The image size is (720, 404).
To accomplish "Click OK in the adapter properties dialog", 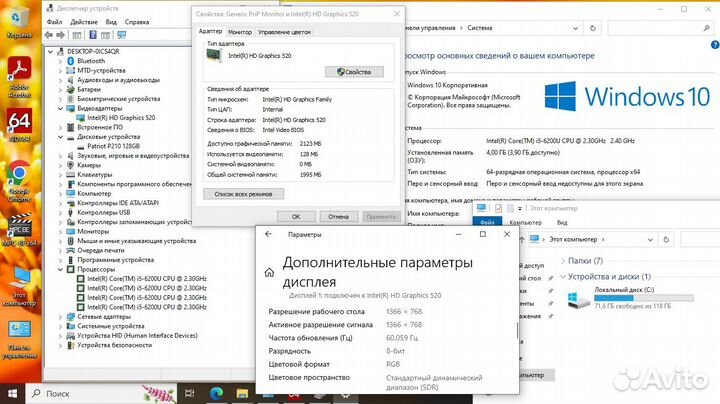I will tap(296, 216).
